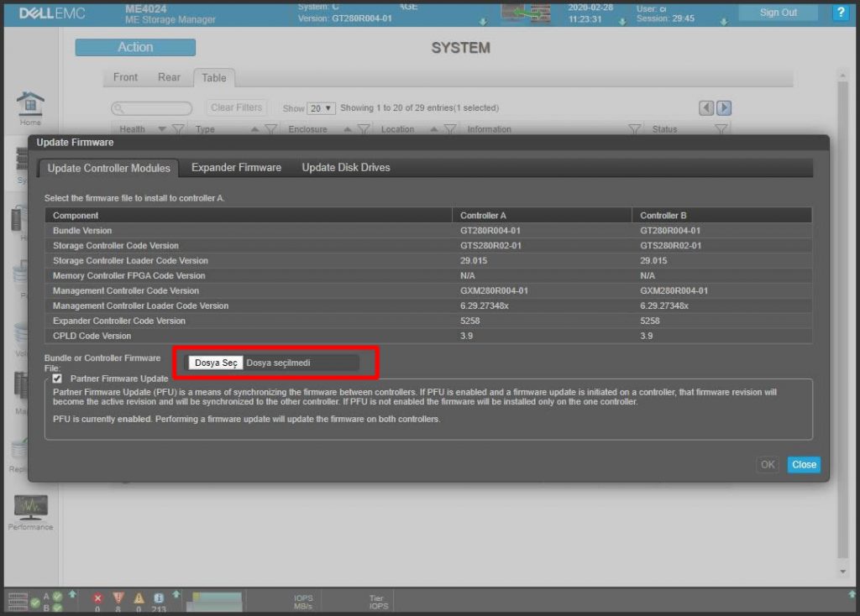The image size is (860, 616).
Task: Click the Dell EMC logo
Action: (52, 13)
